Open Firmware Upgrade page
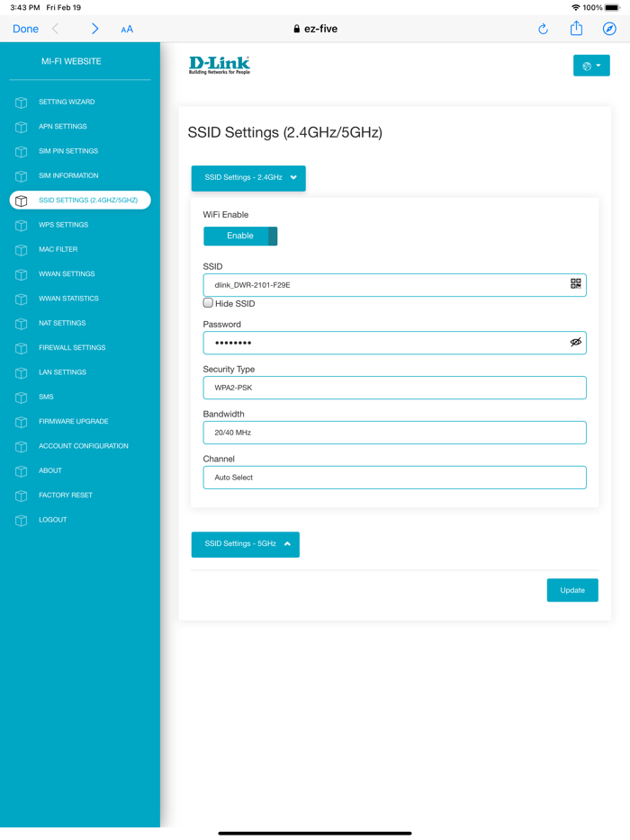Image resolution: width=630 pixels, height=840 pixels. pyautogui.click(x=74, y=422)
